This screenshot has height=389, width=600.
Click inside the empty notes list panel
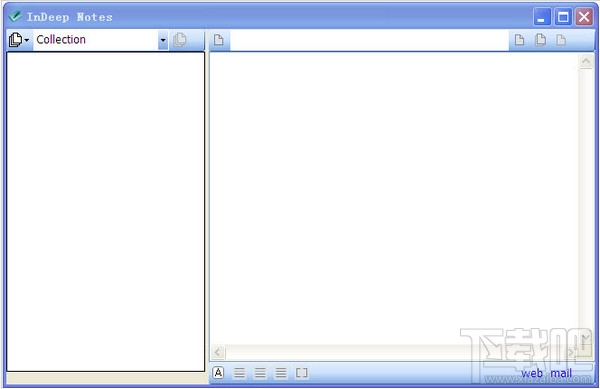[106, 212]
